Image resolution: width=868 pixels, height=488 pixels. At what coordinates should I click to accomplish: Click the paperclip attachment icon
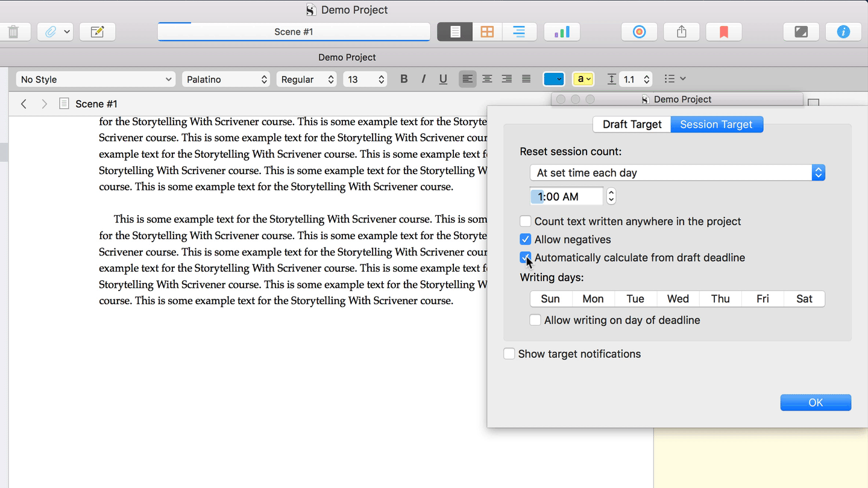click(x=51, y=32)
